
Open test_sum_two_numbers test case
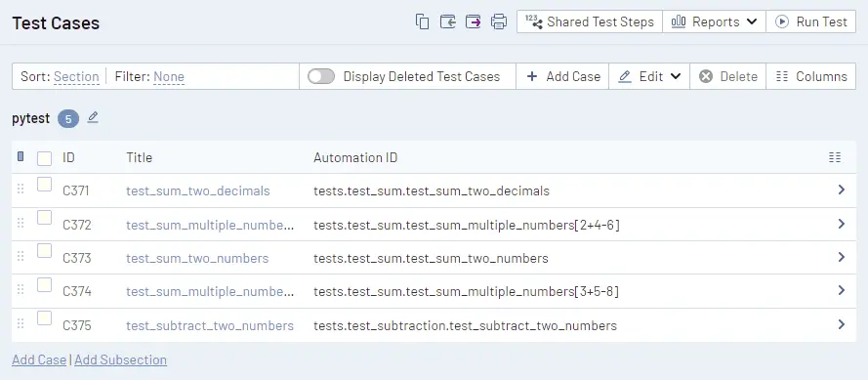pos(197,259)
